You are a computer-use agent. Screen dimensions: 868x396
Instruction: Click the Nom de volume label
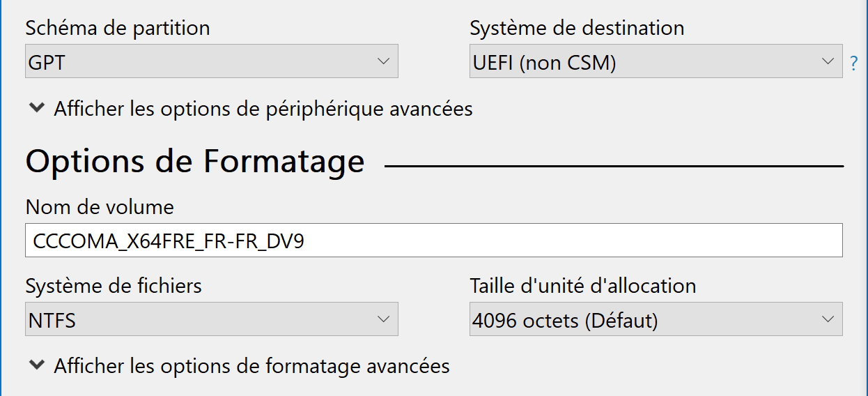[x=100, y=207]
